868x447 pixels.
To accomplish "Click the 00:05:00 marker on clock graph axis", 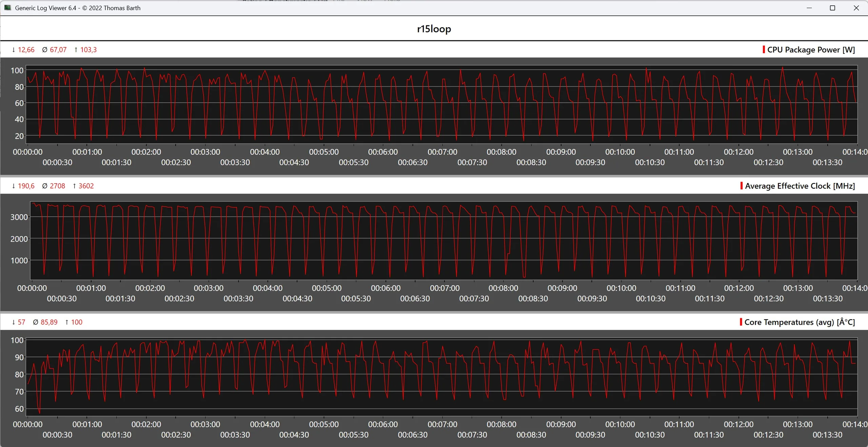I will tap(327, 288).
